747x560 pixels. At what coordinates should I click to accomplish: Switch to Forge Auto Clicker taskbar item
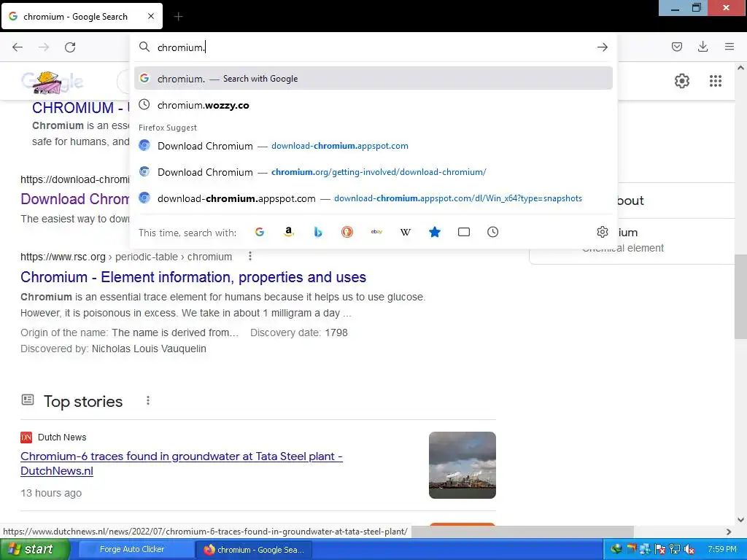tap(135, 550)
